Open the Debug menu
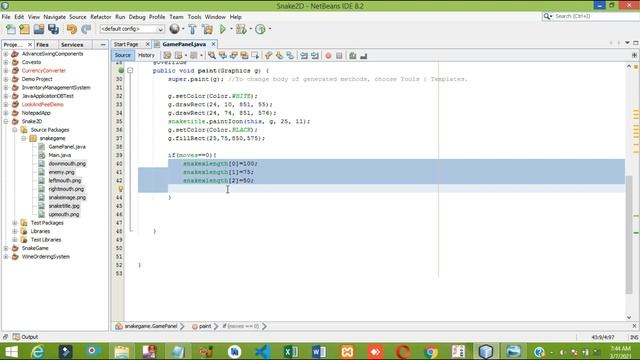Image resolution: width=640 pixels, height=360 pixels. click(137, 17)
